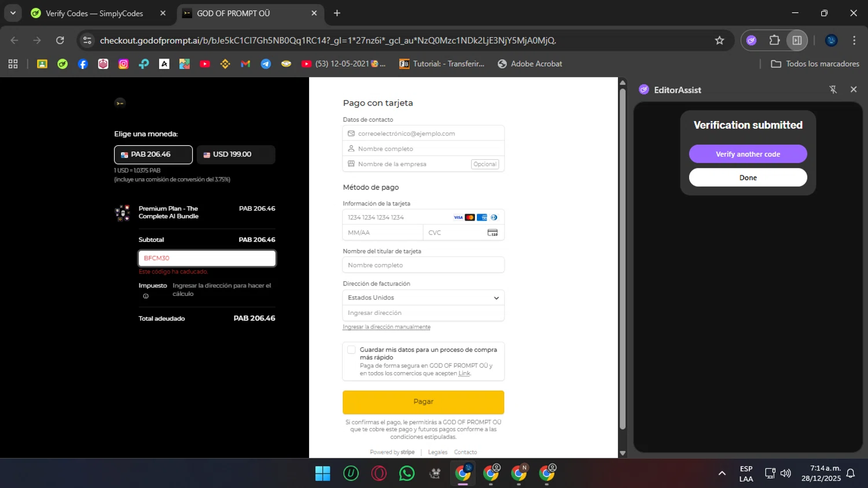The image size is (868, 488).
Task: Close the EditorAssist side panel
Action: point(854,90)
